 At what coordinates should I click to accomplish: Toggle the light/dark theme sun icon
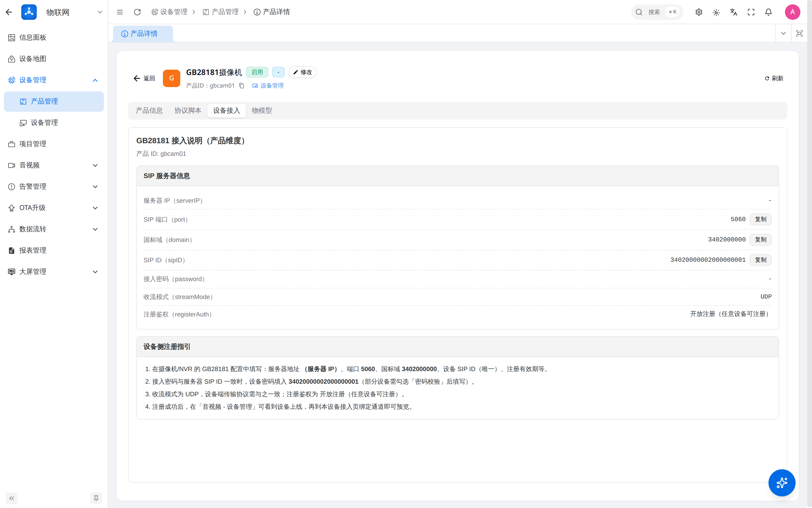(716, 12)
